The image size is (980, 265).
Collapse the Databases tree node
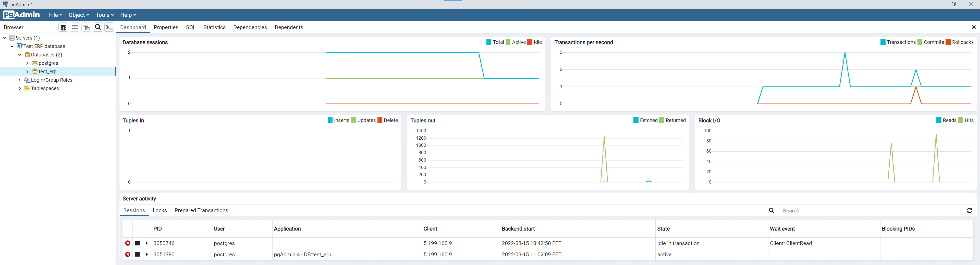(x=20, y=54)
